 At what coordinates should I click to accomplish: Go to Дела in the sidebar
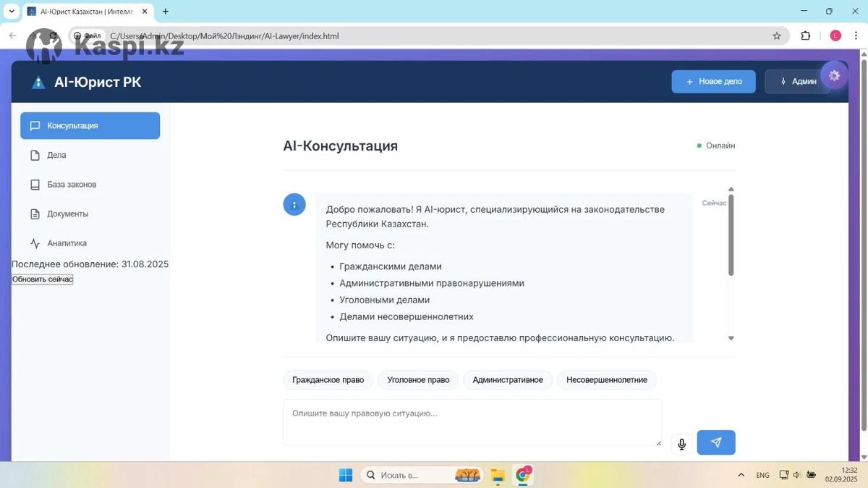point(56,155)
